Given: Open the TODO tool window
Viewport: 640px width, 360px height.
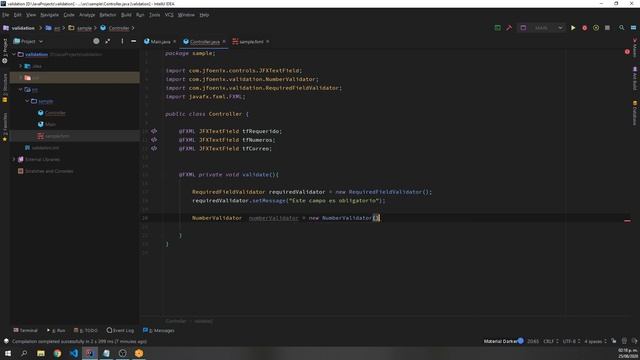Looking at the screenshot, I should coord(86,330).
